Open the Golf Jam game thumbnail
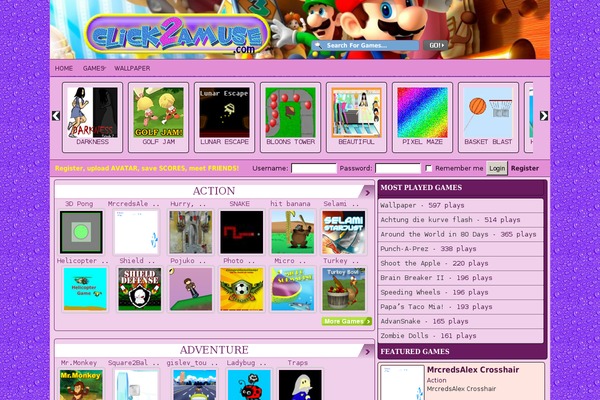Viewport: 600px width, 400px height. click(x=158, y=113)
